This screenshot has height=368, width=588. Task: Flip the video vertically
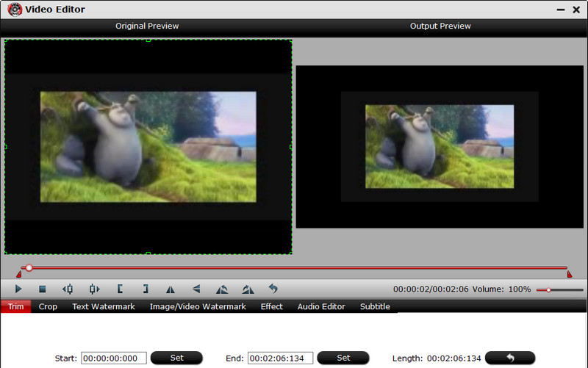[196, 289]
